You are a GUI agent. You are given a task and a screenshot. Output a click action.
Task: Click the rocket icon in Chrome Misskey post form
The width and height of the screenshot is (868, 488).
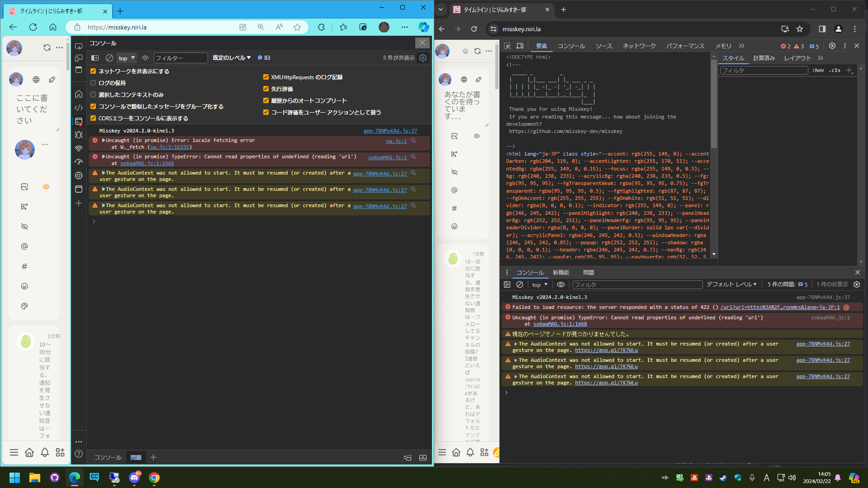point(479,80)
